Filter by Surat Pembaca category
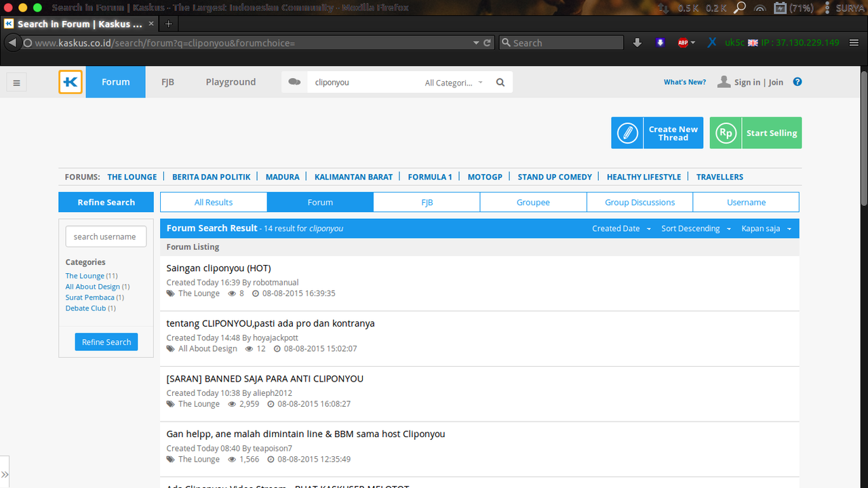The image size is (868, 488). (90, 298)
